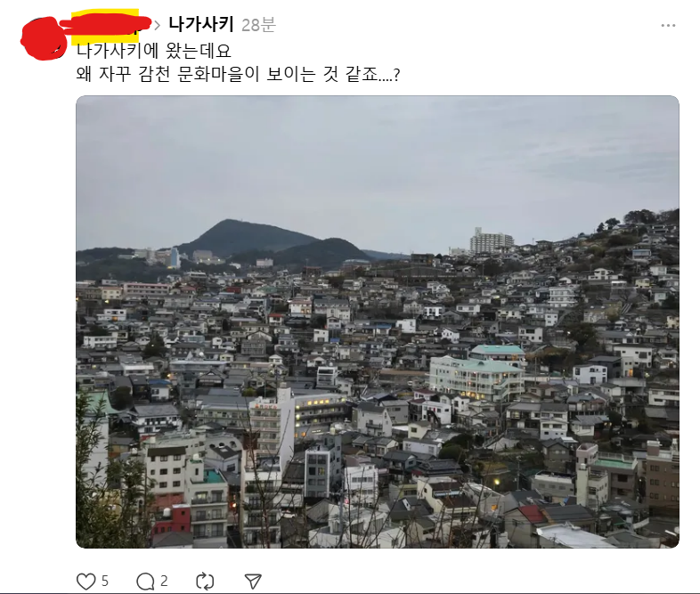Open the Nagasaki hillside photo full size
The height and width of the screenshot is (594, 700).
tap(378, 321)
